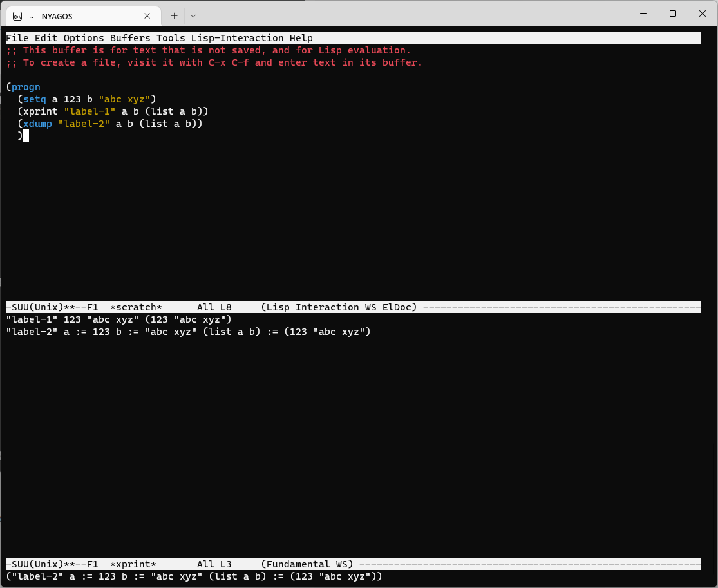Click the "label-1" string in the code

[90, 111]
